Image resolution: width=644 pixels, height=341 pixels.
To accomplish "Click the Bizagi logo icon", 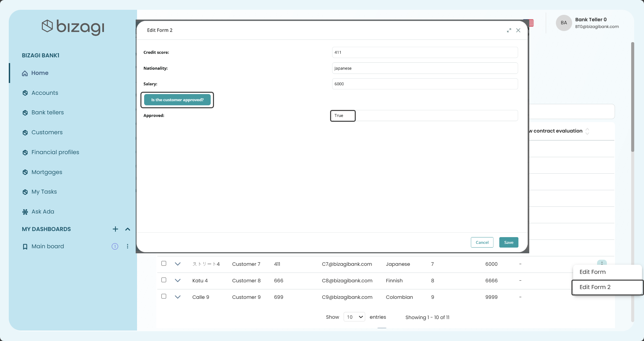I will tap(47, 26).
